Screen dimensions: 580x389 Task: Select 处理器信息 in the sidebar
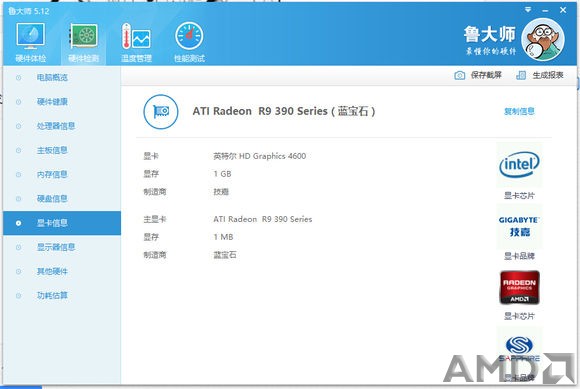point(62,126)
